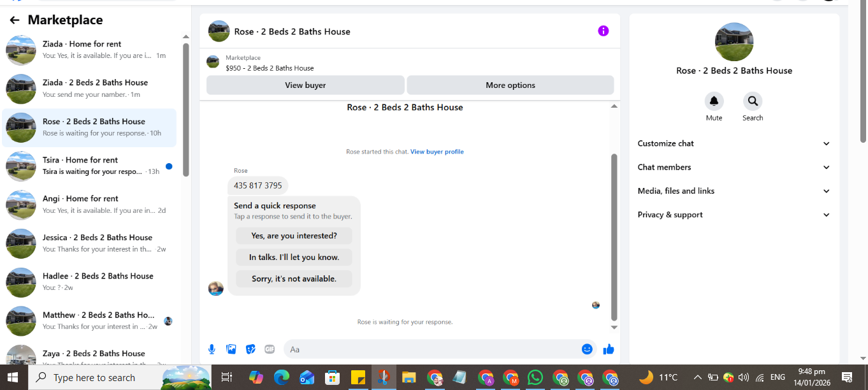Mute the Rose conversation bell
The width and height of the screenshot is (868, 390).
tap(714, 101)
